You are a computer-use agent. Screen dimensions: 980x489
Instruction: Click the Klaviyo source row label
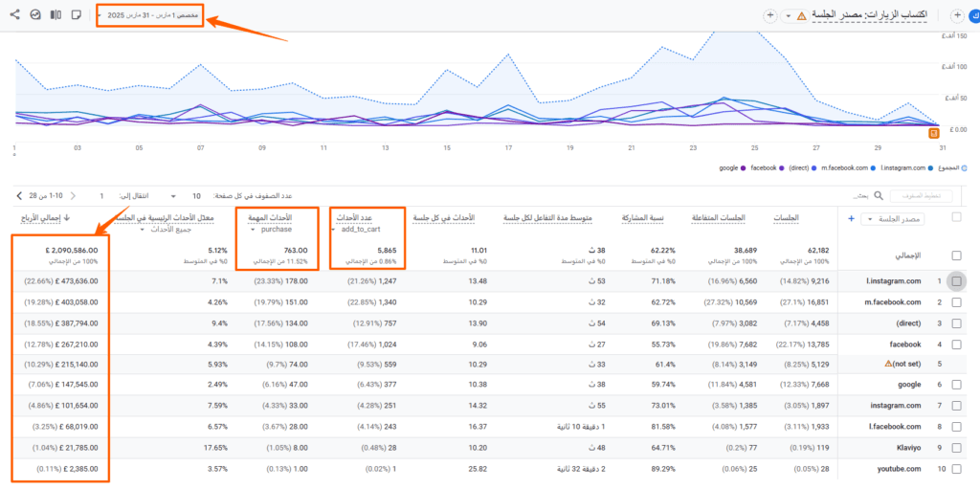[x=909, y=448]
